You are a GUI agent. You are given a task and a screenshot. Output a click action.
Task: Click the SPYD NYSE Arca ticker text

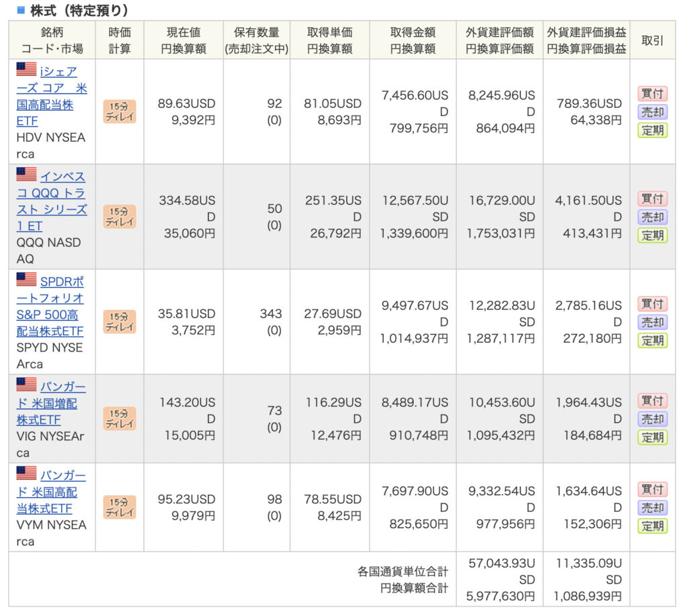coord(50,356)
